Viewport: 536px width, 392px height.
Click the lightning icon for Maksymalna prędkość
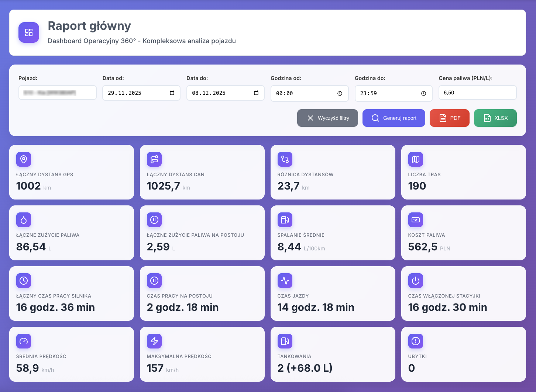pos(154,341)
